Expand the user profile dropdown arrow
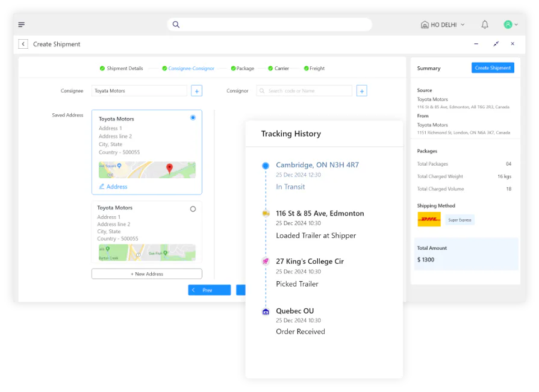This screenshot has height=392, width=539. tap(516, 25)
